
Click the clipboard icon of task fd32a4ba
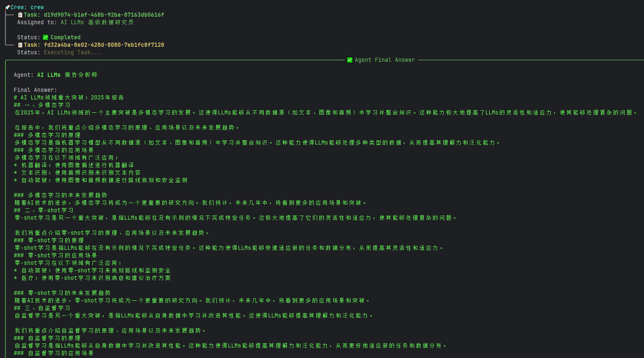(x=20, y=45)
